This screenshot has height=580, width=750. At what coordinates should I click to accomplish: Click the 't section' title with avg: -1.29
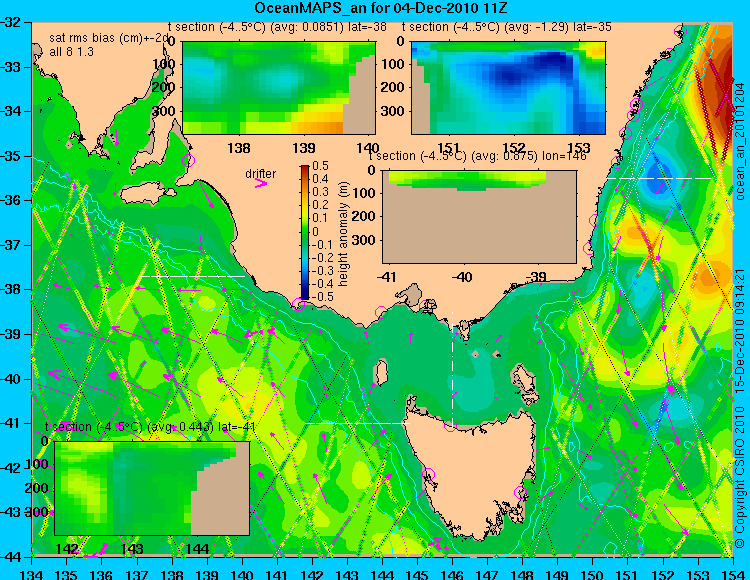tap(507, 27)
